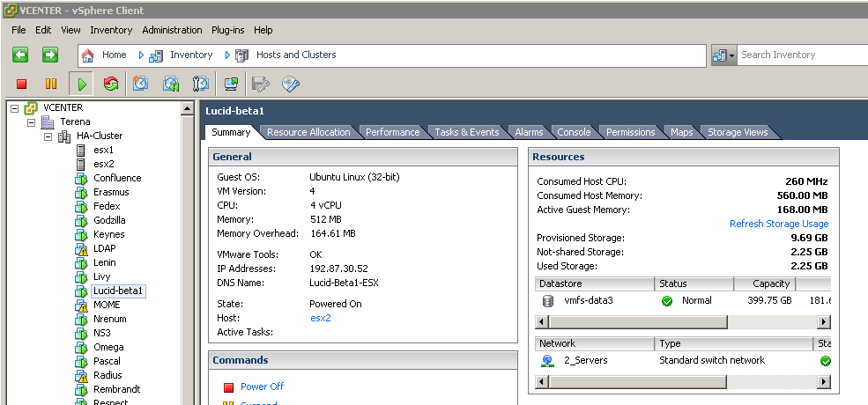The height and width of the screenshot is (405, 868).
Task: Sort by the Datastore column header
Action: (x=595, y=283)
